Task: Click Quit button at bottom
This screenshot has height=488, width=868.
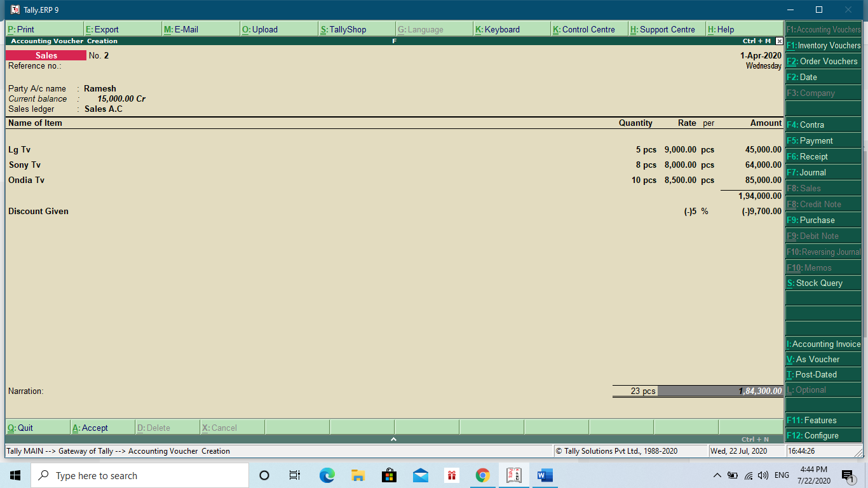Action: tap(37, 428)
